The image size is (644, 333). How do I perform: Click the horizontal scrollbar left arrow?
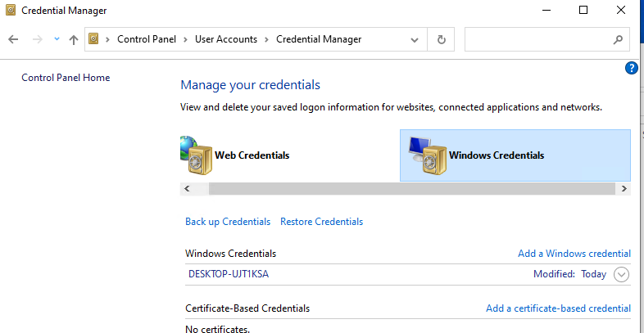pyautogui.click(x=187, y=189)
